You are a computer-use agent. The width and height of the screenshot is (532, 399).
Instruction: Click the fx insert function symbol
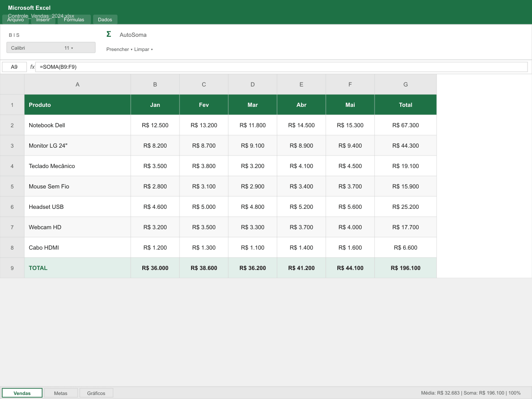click(31, 66)
